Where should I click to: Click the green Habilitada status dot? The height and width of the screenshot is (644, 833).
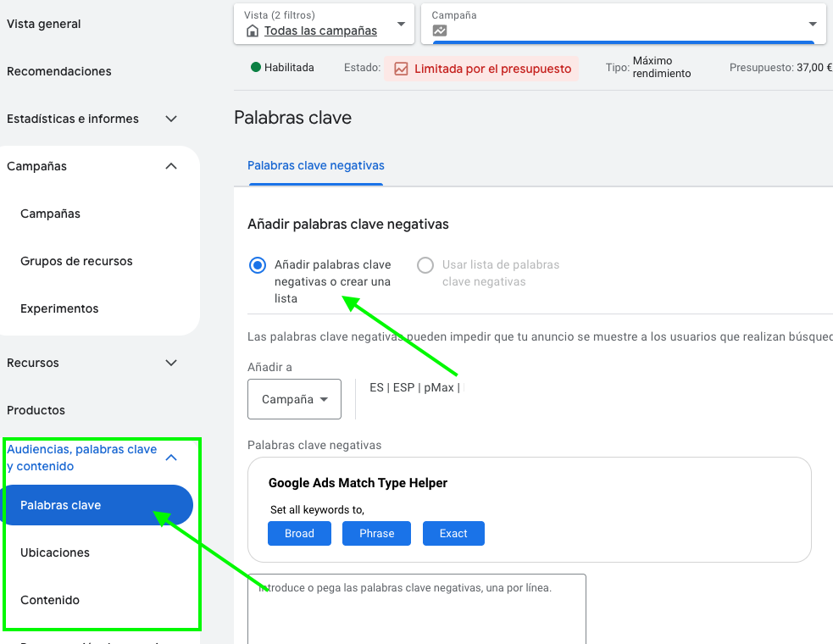coord(255,67)
